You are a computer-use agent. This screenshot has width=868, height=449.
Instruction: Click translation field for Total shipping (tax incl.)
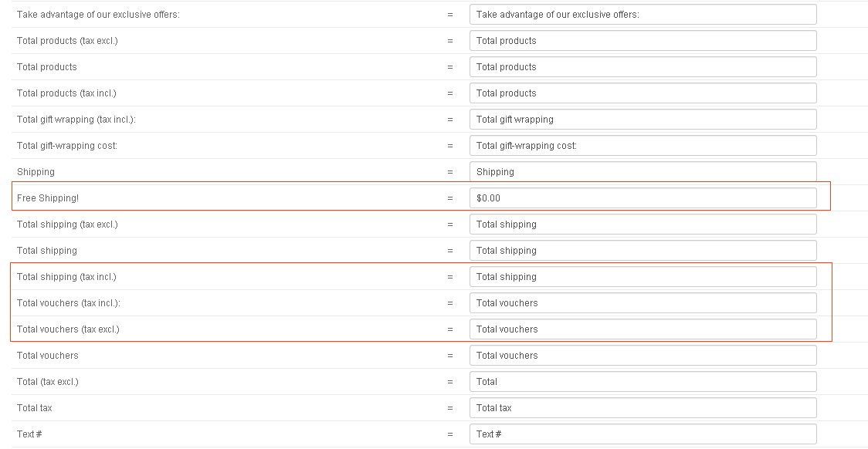coord(643,276)
